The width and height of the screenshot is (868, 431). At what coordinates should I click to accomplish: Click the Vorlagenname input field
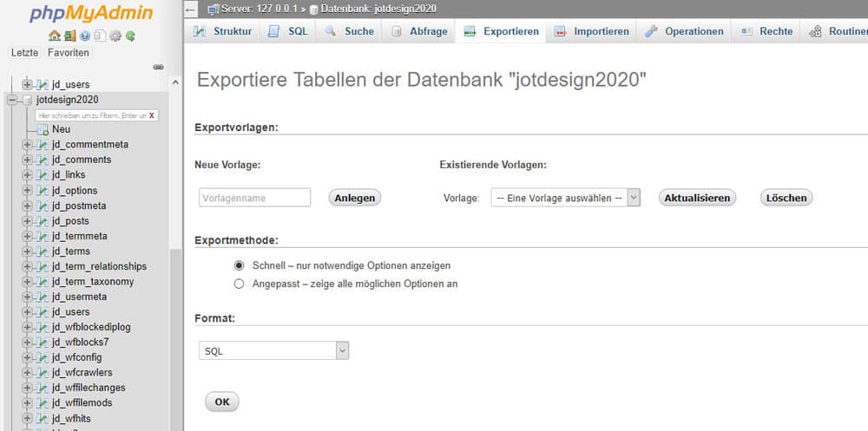pos(254,198)
